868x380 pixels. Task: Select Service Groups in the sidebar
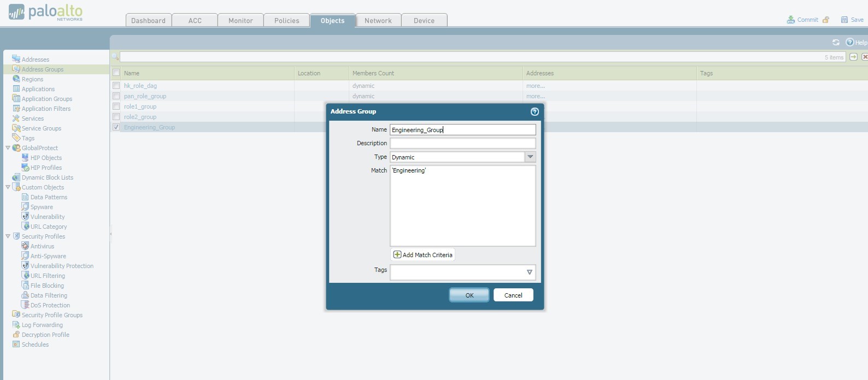pyautogui.click(x=41, y=128)
